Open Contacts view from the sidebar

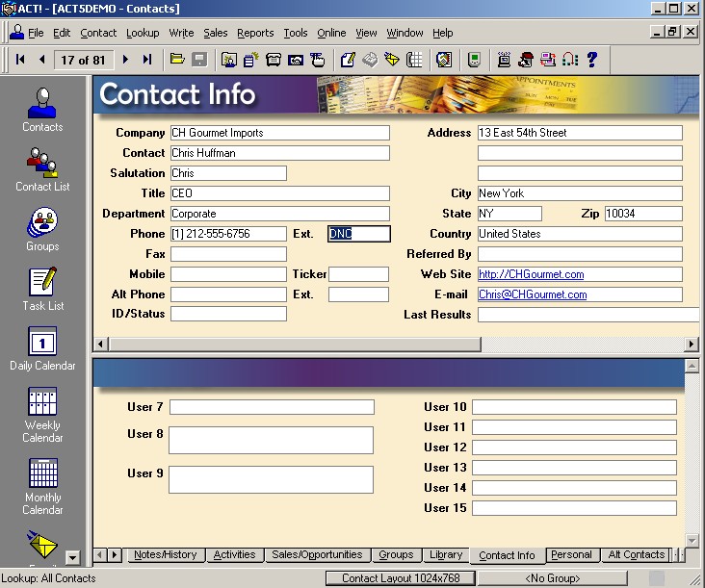tap(42, 110)
